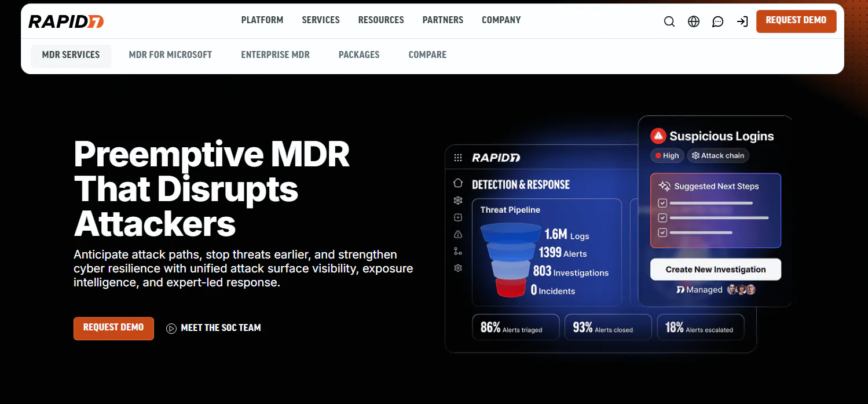
Task: Click the Threat Pipeline heading
Action: click(510, 210)
